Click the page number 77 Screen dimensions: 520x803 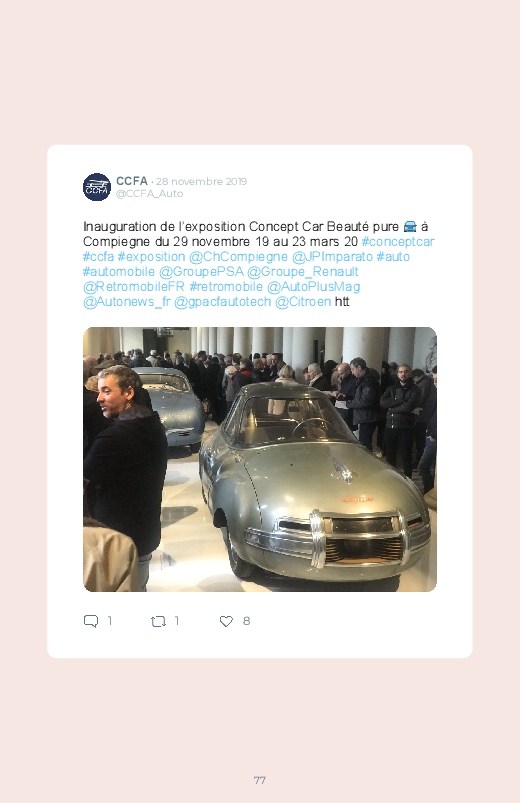click(260, 780)
